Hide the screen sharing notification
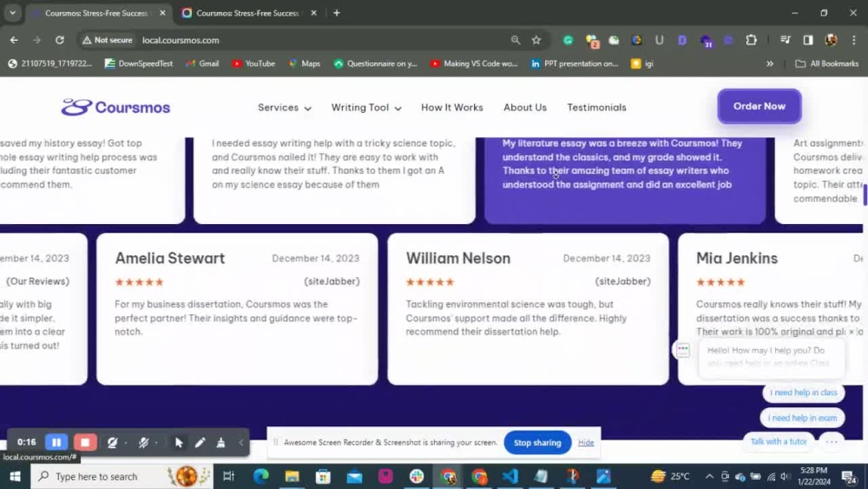 [x=586, y=442]
